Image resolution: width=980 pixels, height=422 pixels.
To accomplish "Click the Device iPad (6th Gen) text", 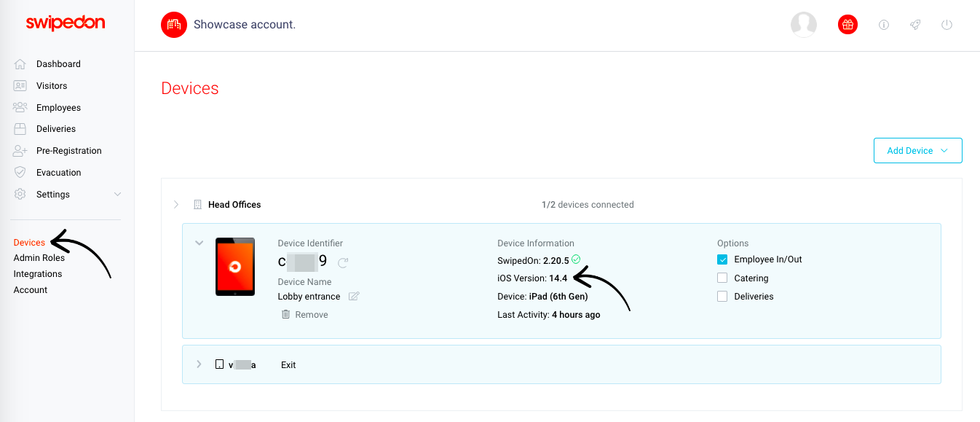I will pos(542,297).
